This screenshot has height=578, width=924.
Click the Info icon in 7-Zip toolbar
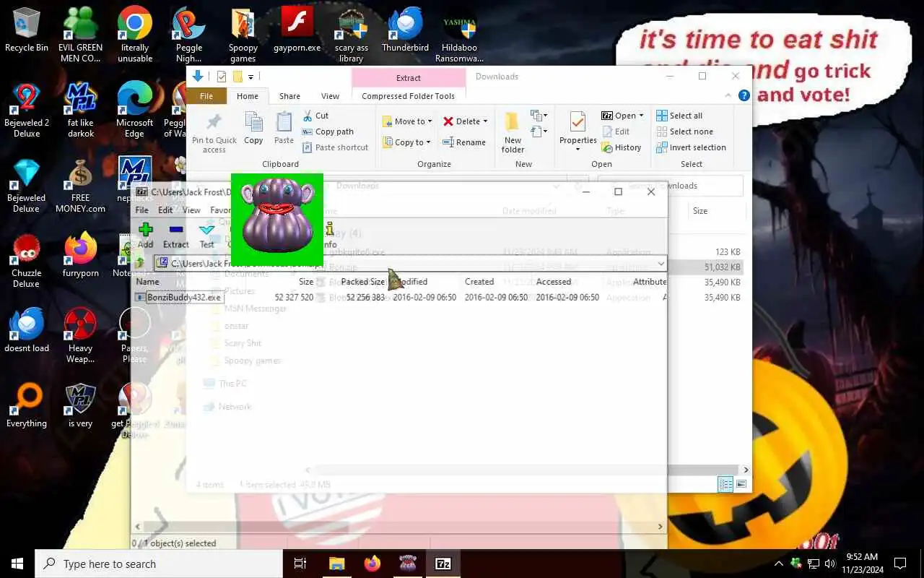pos(330,236)
